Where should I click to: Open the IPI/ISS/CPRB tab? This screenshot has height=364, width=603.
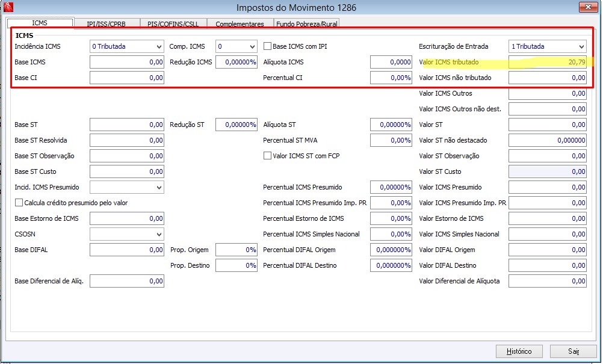[106, 23]
